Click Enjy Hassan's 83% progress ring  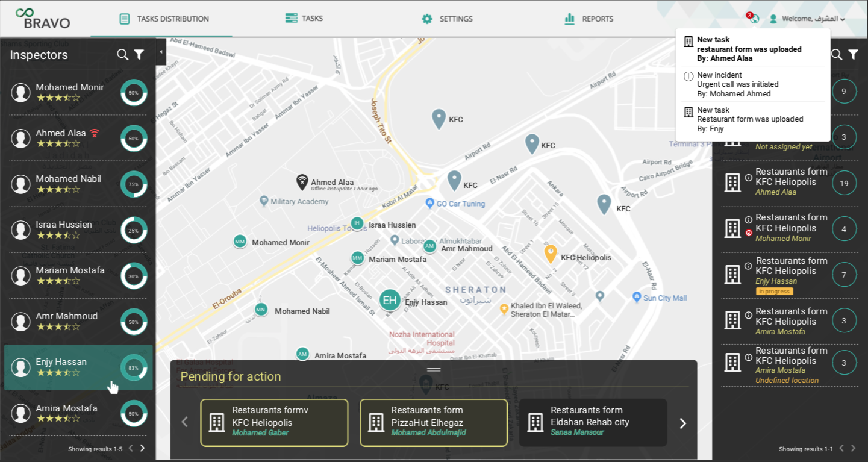134,367
